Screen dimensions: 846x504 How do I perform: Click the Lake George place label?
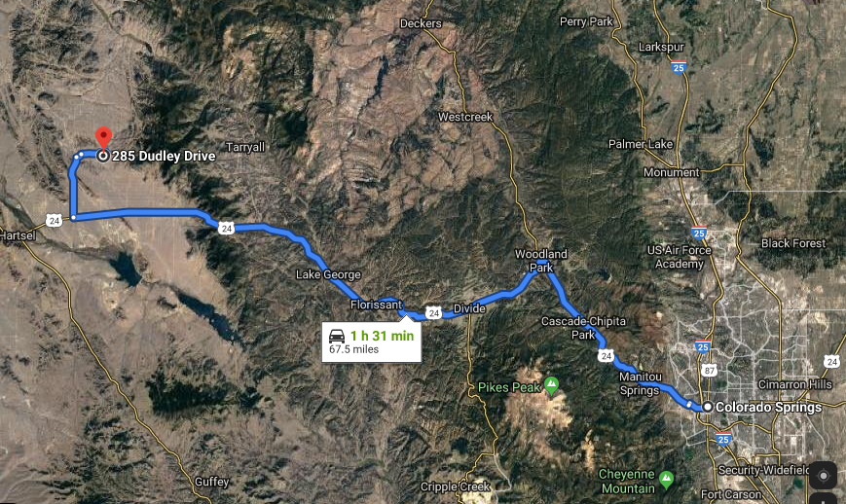328,274
